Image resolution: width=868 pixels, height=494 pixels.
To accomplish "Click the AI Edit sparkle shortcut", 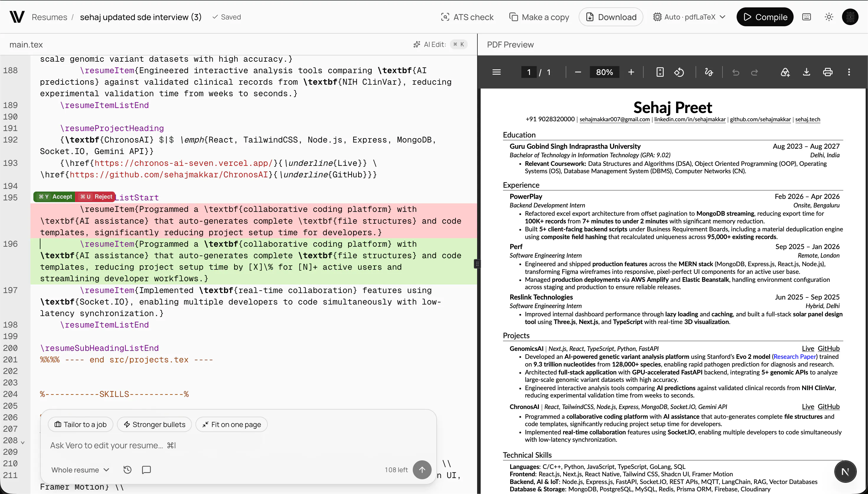I will coord(440,45).
